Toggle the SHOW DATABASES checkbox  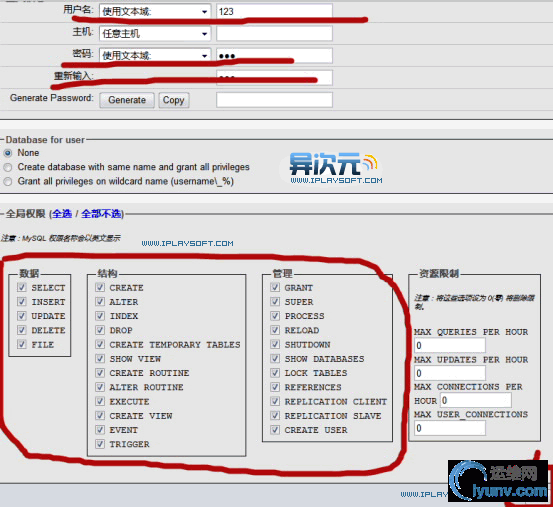click(275, 359)
